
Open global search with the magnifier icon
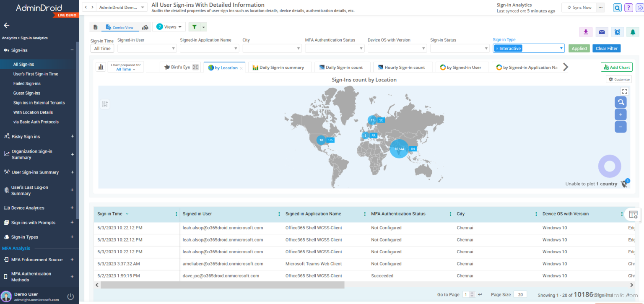coord(617,8)
